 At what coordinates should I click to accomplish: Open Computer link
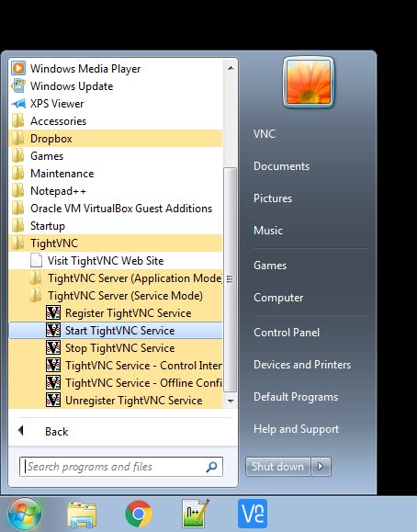click(x=278, y=298)
